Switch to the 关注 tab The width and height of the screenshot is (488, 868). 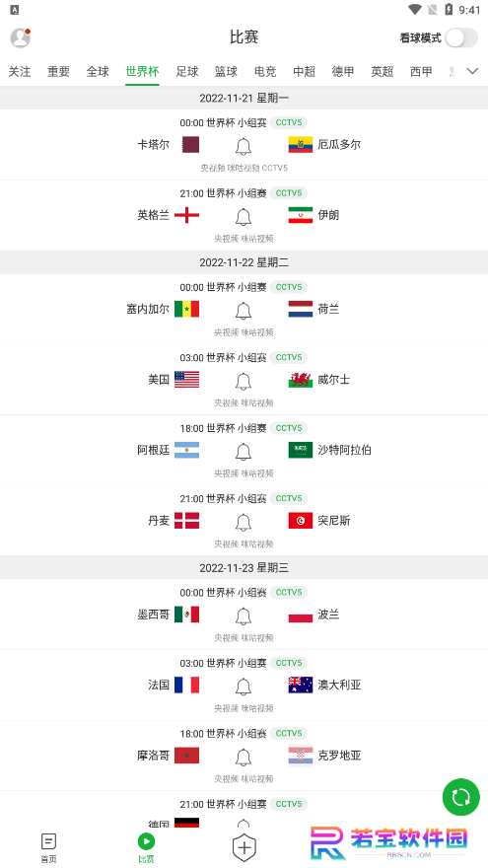(x=20, y=71)
